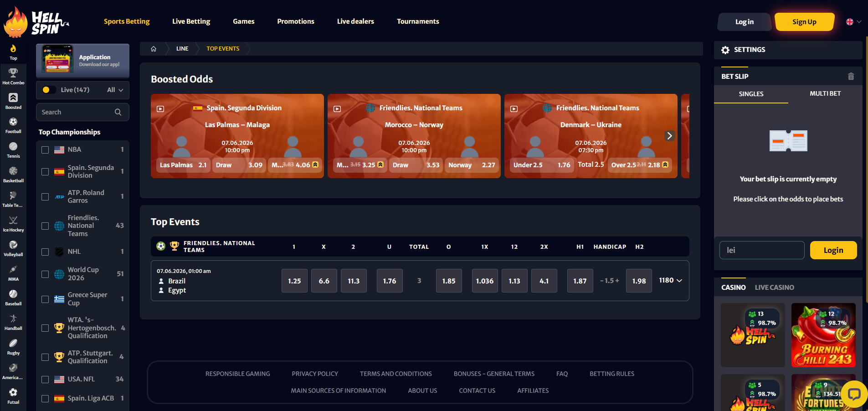Watch Morocco – Norway stream icon
868x411 pixels.
[337, 109]
